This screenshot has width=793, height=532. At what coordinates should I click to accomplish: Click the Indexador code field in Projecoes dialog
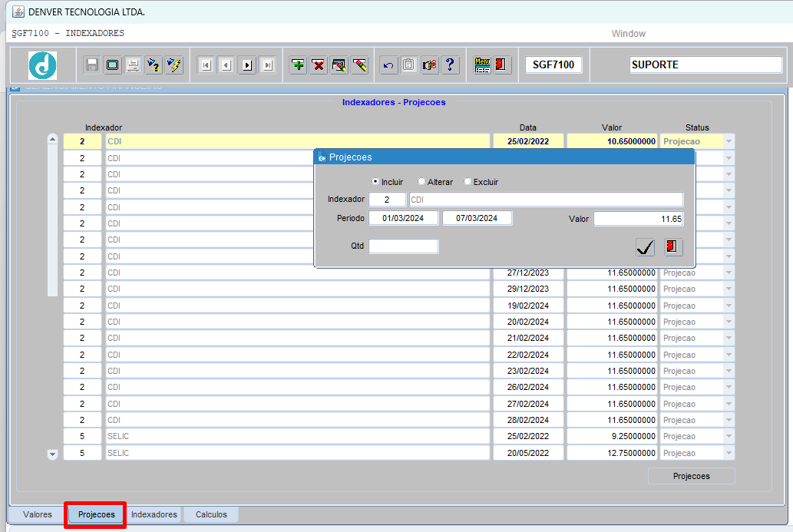387,200
